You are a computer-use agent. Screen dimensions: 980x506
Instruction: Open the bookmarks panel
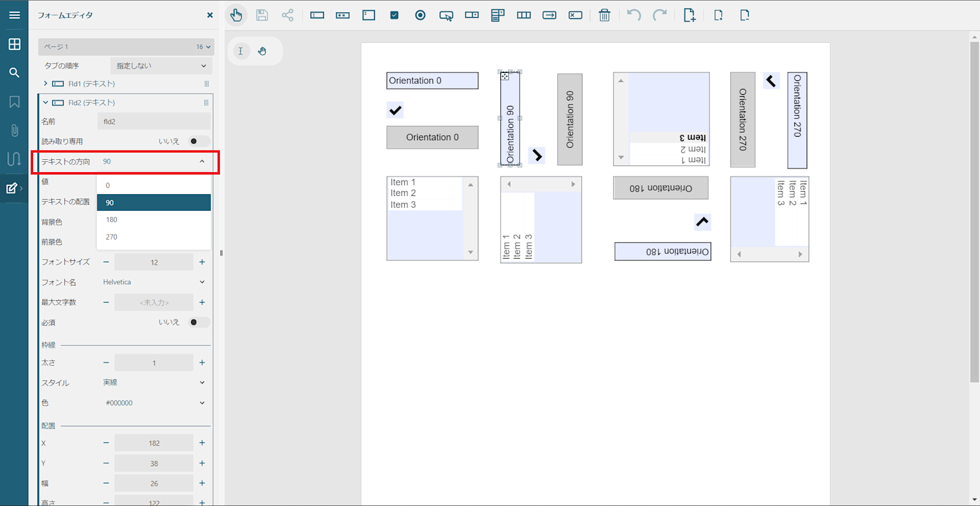coord(15,102)
